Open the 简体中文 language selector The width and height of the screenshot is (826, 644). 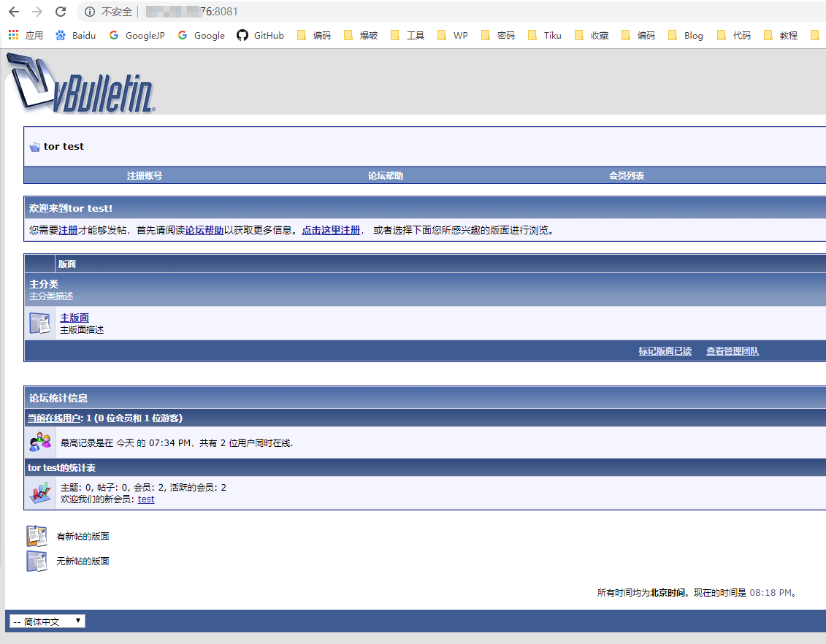coord(46,621)
